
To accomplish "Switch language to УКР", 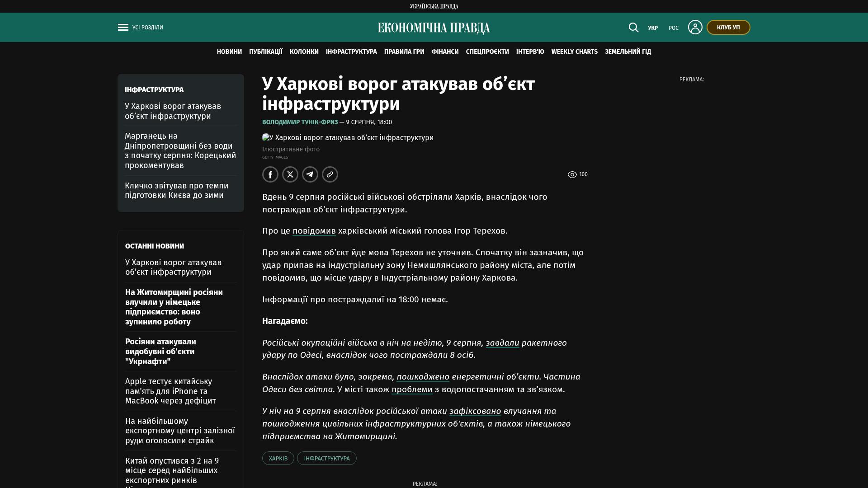I will tap(653, 28).
